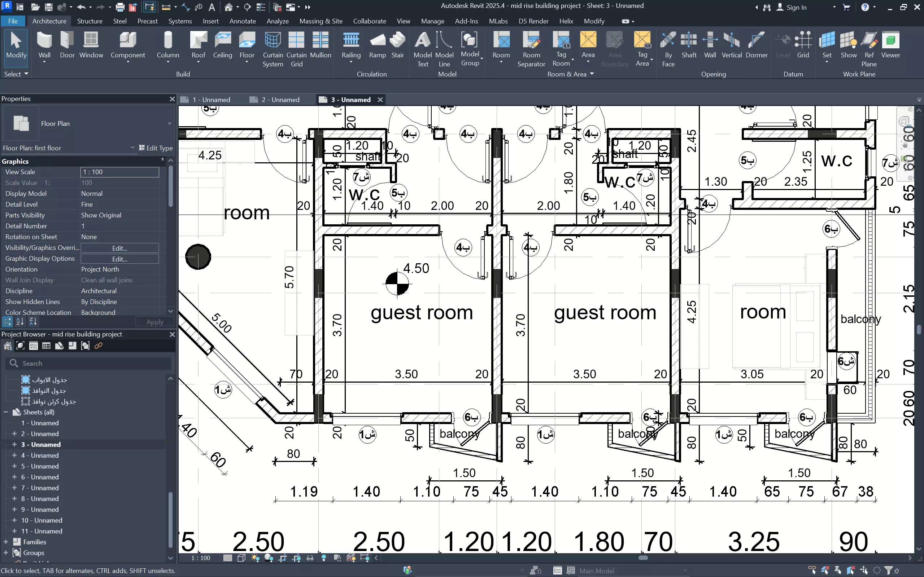Expand sheet 4 - Unnamed node
924x577 pixels.
tap(14, 455)
